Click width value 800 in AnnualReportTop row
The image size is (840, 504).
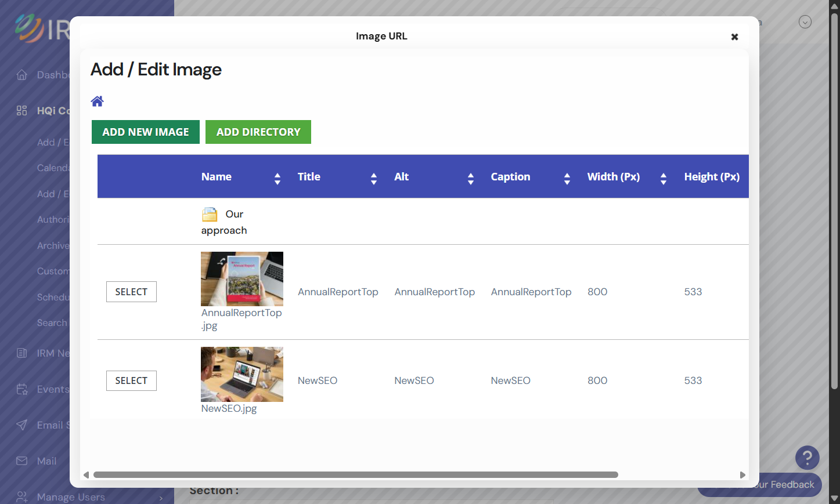(x=597, y=292)
